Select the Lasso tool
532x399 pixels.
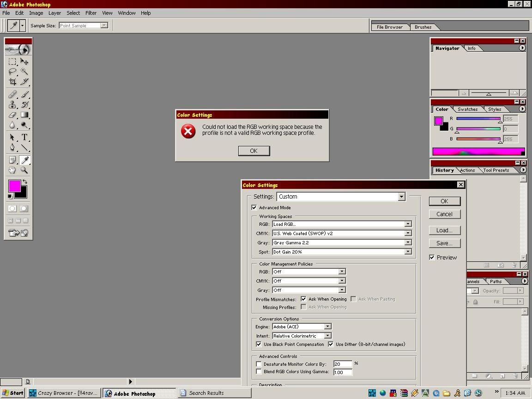pos(12,71)
